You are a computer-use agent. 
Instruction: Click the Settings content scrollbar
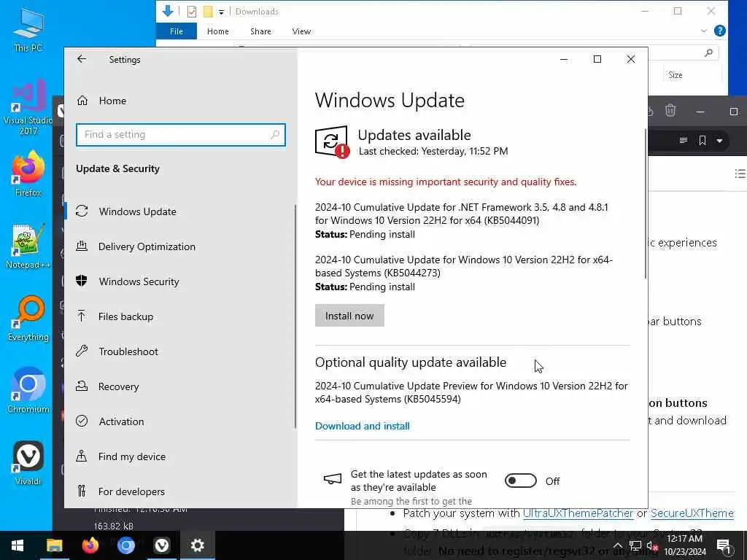[x=646, y=204]
